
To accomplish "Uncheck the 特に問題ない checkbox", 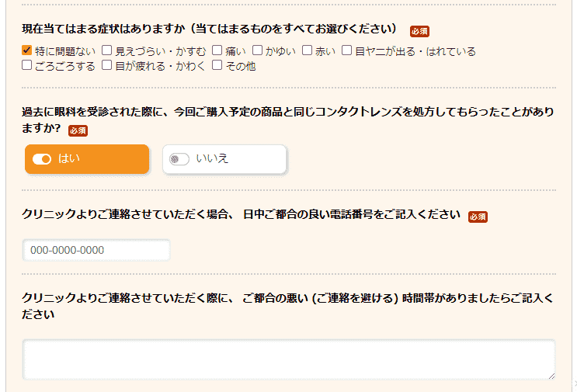I will (27, 50).
